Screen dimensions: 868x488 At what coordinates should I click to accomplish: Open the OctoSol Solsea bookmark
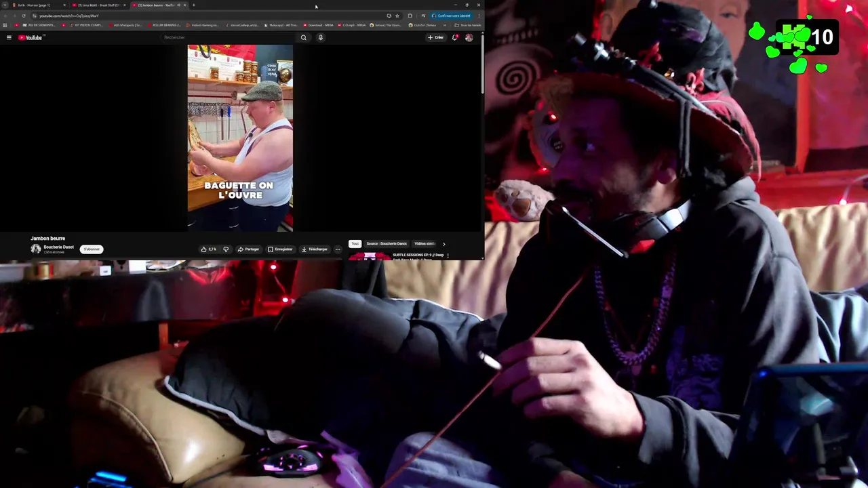pyautogui.click(x=422, y=25)
